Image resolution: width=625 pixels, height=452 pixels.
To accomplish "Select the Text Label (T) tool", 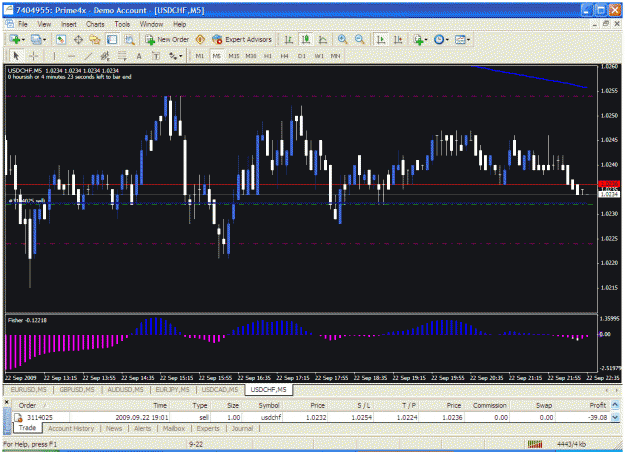I will 156,56.
